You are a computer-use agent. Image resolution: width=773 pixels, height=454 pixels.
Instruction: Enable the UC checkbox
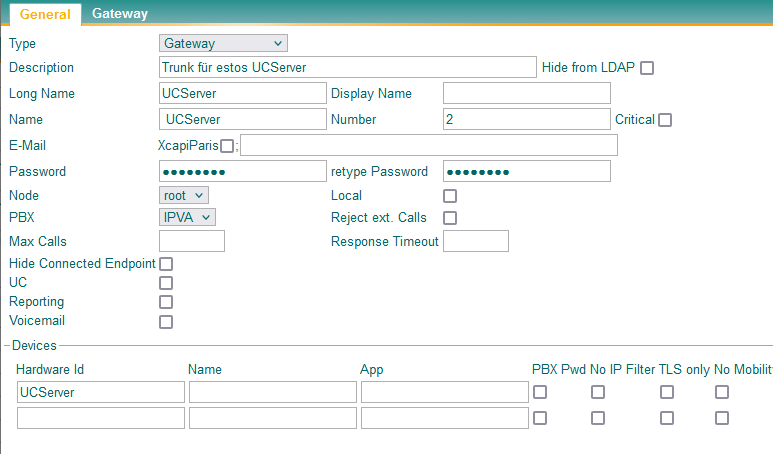tap(166, 283)
